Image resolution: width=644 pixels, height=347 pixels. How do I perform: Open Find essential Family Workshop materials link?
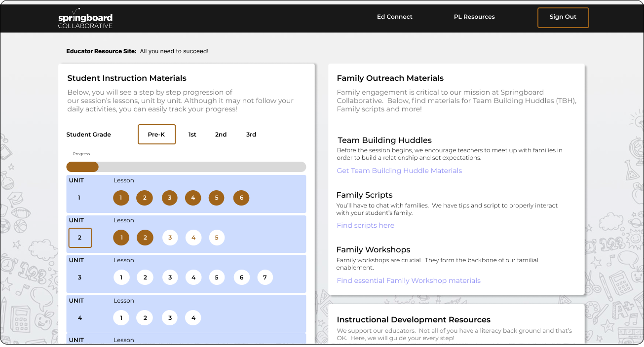coord(409,280)
